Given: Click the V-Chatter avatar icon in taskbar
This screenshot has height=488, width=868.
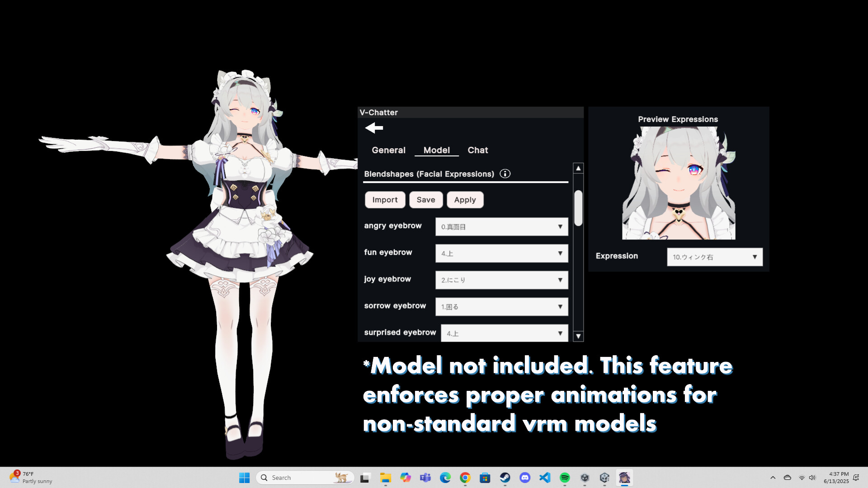Looking at the screenshot, I should click(625, 478).
